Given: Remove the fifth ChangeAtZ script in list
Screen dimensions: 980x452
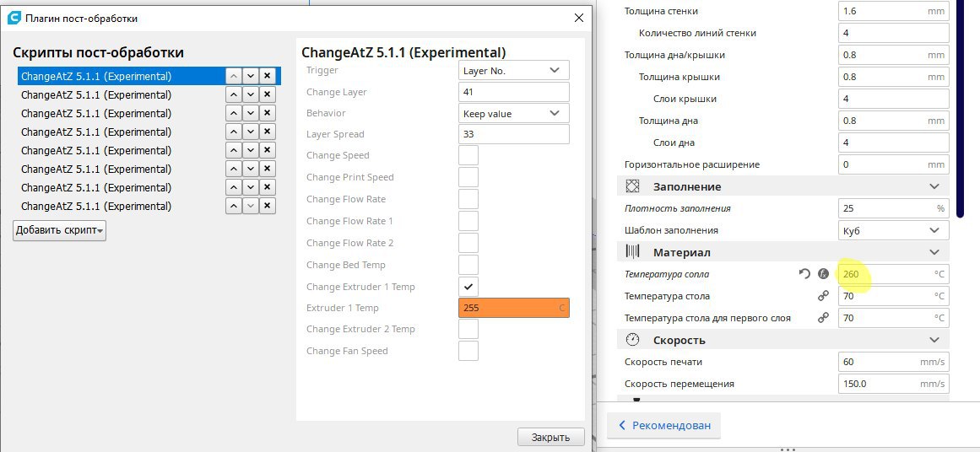Looking at the screenshot, I should tap(267, 150).
